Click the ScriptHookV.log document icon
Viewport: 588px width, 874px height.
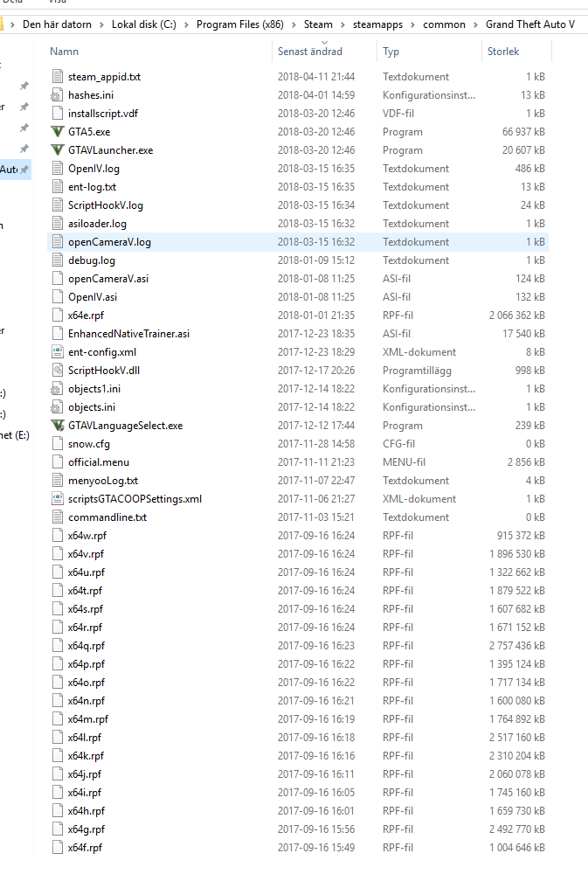[57, 205]
